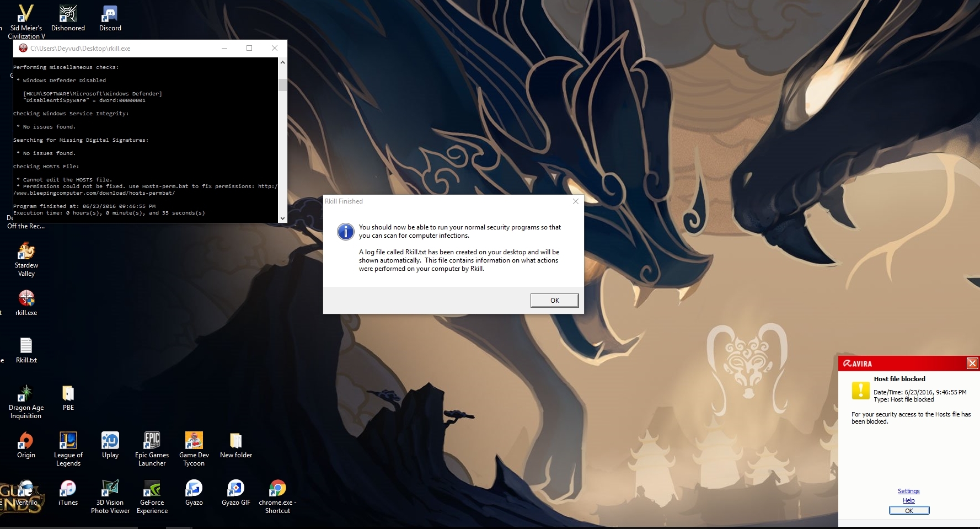Maximize the rkill.exe console window
Viewport: 980px width, 529px height.
pyautogui.click(x=249, y=48)
